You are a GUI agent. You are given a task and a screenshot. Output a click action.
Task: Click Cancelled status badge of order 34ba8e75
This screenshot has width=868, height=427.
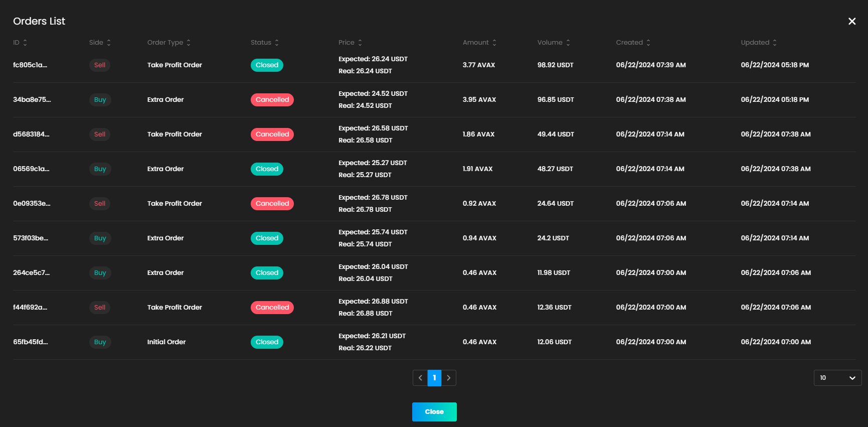pyautogui.click(x=272, y=100)
